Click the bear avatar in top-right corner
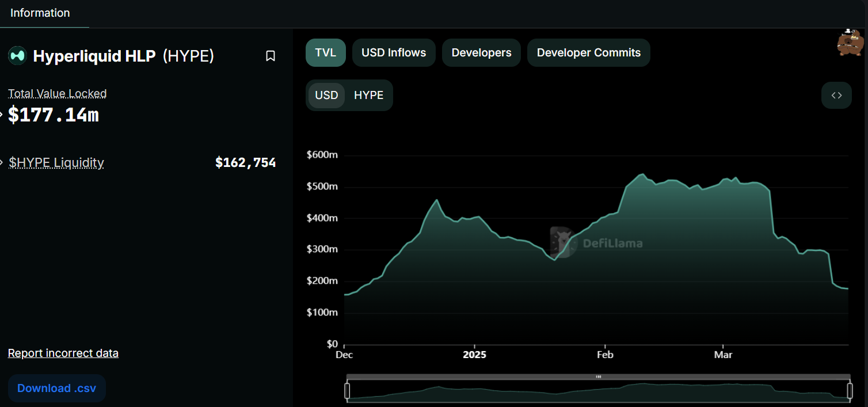The height and width of the screenshot is (407, 868). [x=850, y=43]
